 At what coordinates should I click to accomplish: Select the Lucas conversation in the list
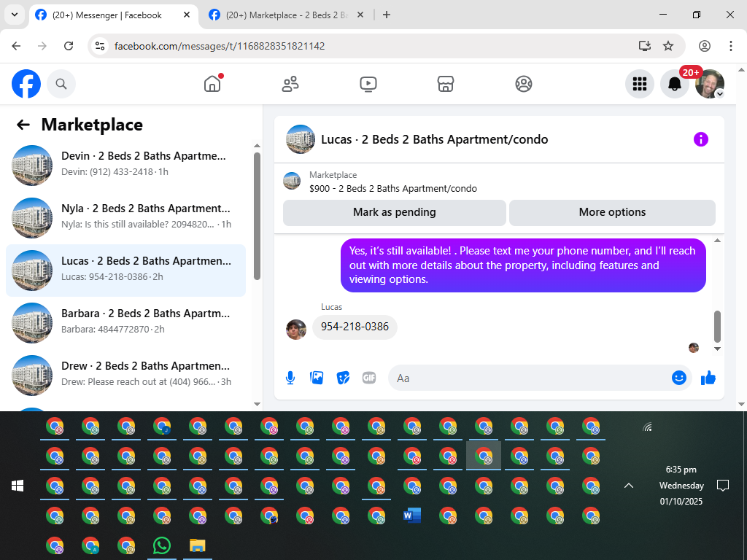pos(125,271)
